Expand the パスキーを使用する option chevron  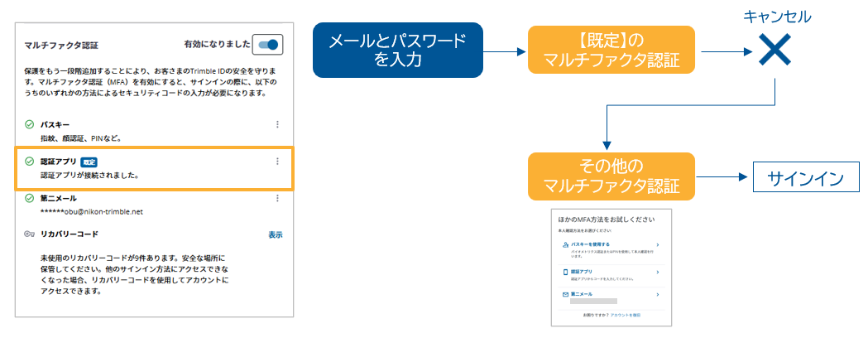pos(657,245)
